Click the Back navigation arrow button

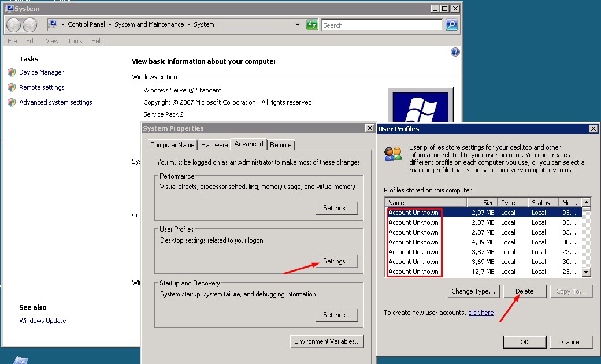tap(14, 25)
